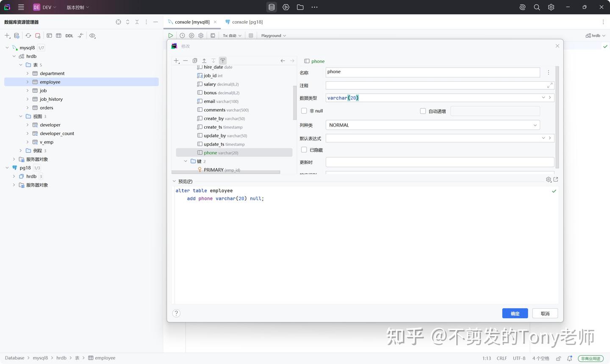Close the console [mysql8] tab
This screenshot has height=364, width=610.
(215, 22)
